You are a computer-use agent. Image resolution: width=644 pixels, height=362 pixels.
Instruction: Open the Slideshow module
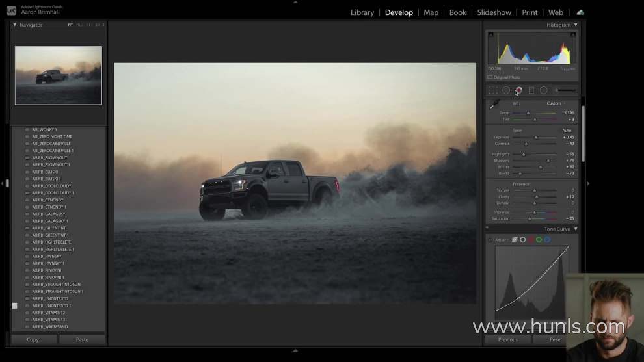tap(494, 12)
